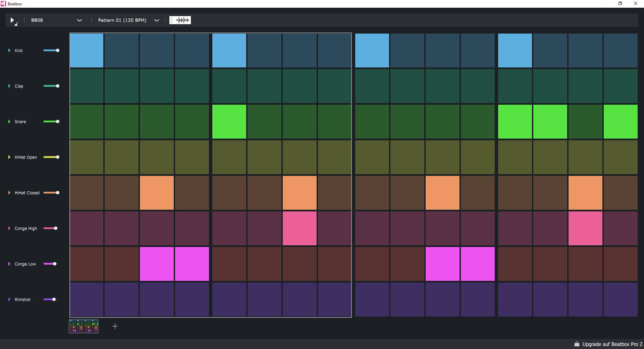Screen dimensions: 644x349
Task: Adjust the Conga High volume slider
Action: (51, 228)
